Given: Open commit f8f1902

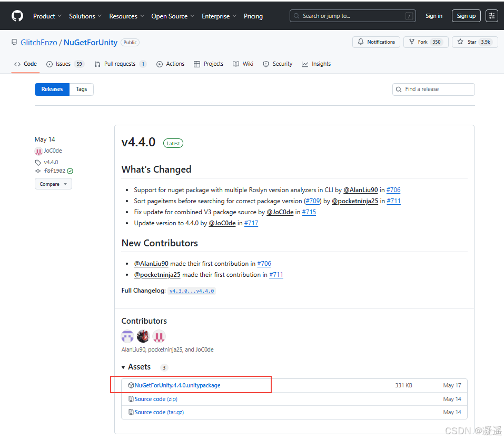Looking at the screenshot, I should (x=54, y=171).
